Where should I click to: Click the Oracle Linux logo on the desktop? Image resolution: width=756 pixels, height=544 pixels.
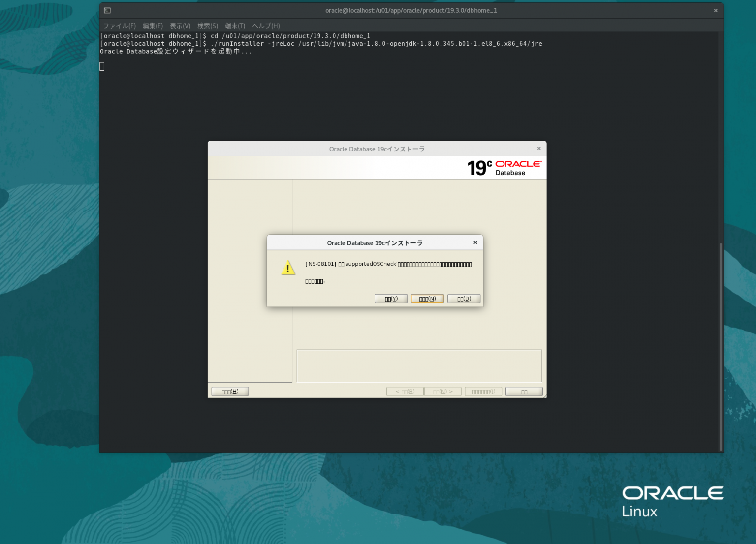coord(673,500)
